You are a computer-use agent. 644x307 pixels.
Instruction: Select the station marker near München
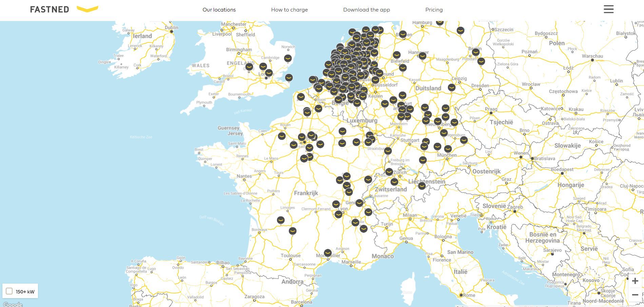point(448,149)
